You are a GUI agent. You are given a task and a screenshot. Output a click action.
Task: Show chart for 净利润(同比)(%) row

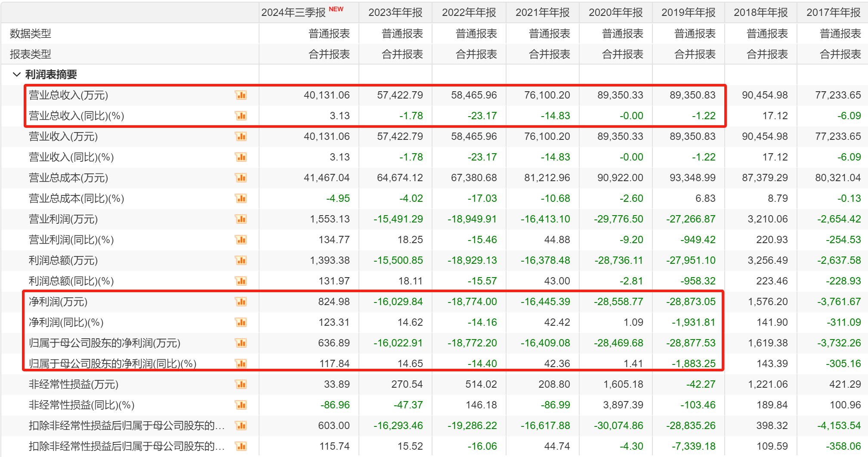241,322
